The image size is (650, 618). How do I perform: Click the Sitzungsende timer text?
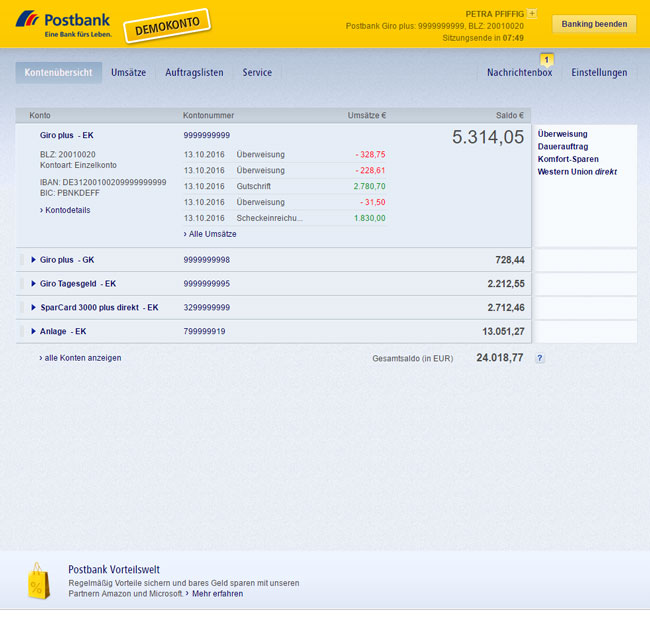click(x=483, y=38)
